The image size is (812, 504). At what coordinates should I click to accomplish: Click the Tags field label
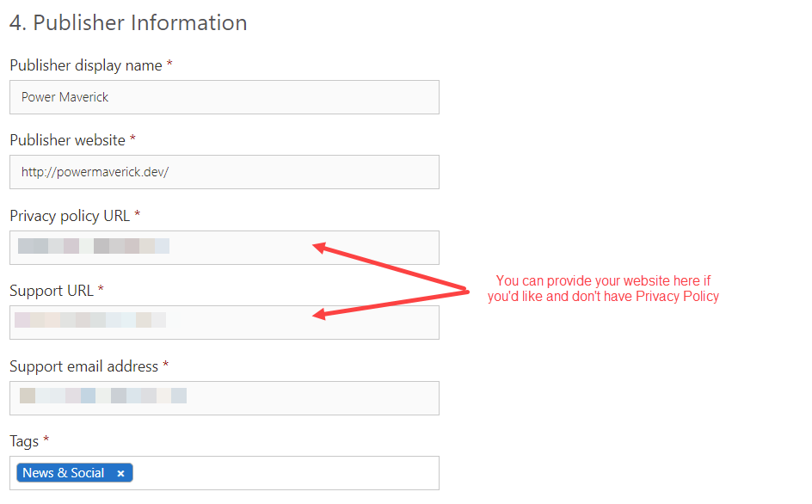tap(24, 441)
